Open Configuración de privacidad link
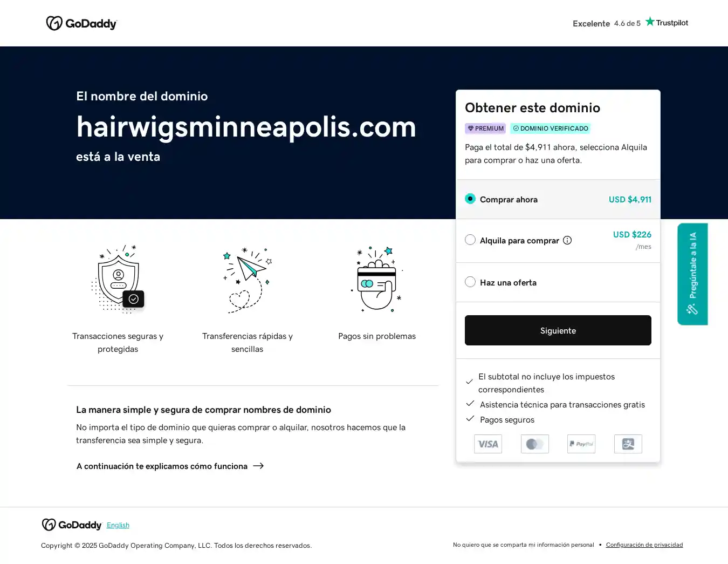This screenshot has width=728, height=564. coord(644,545)
